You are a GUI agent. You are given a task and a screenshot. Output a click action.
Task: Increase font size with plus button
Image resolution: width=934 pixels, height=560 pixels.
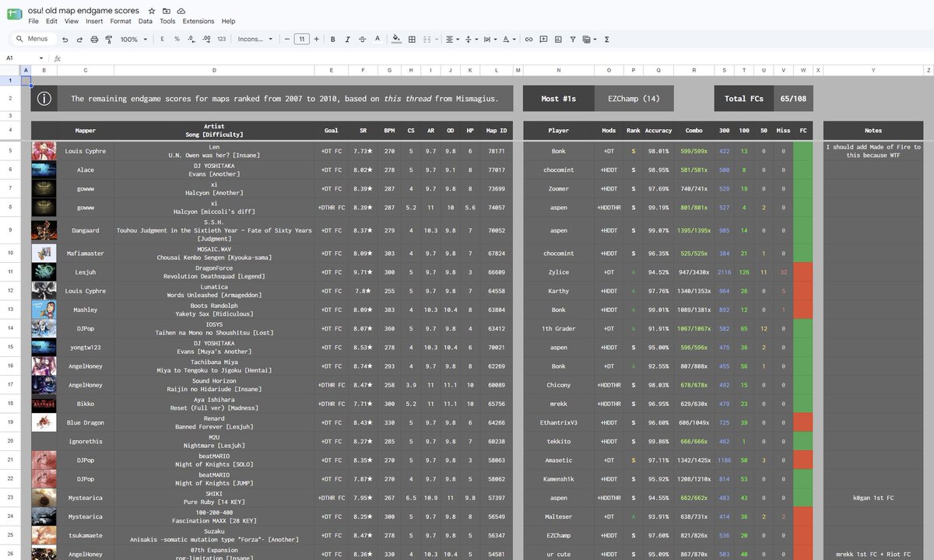(317, 39)
